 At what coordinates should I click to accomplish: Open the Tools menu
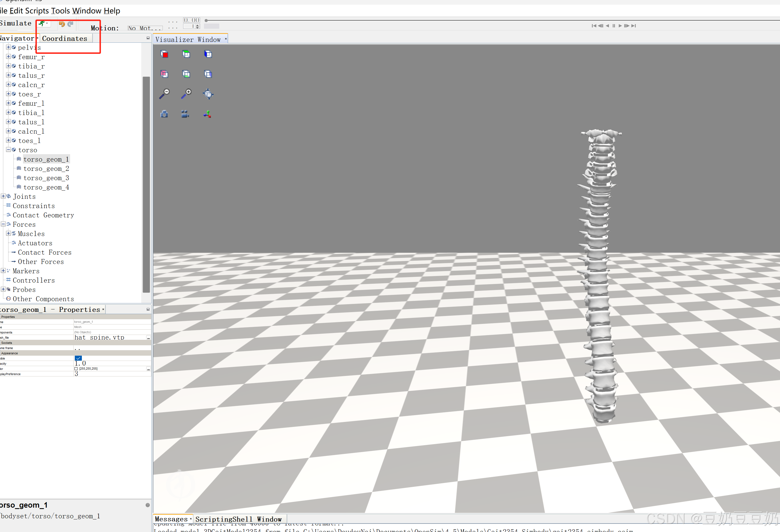click(x=61, y=11)
